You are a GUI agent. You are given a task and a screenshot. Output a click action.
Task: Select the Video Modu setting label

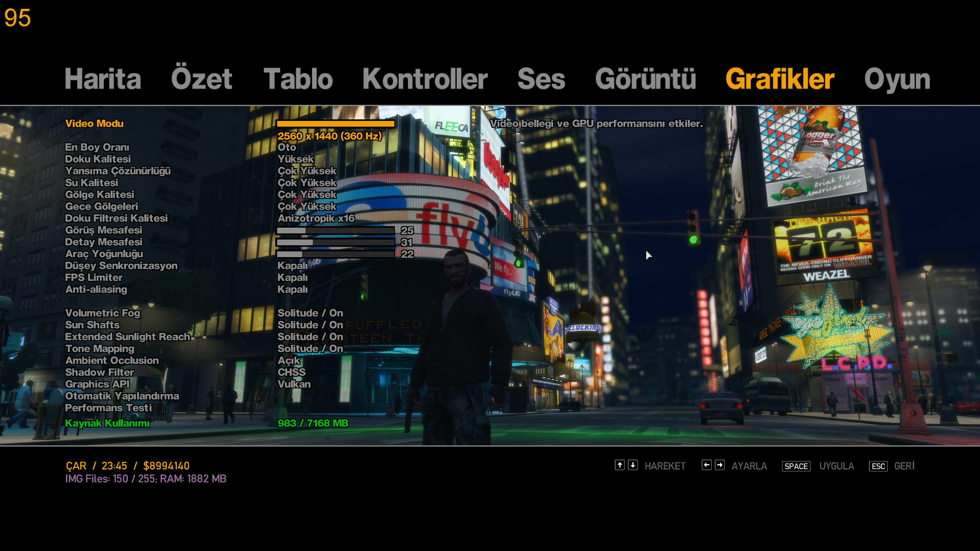click(x=95, y=124)
